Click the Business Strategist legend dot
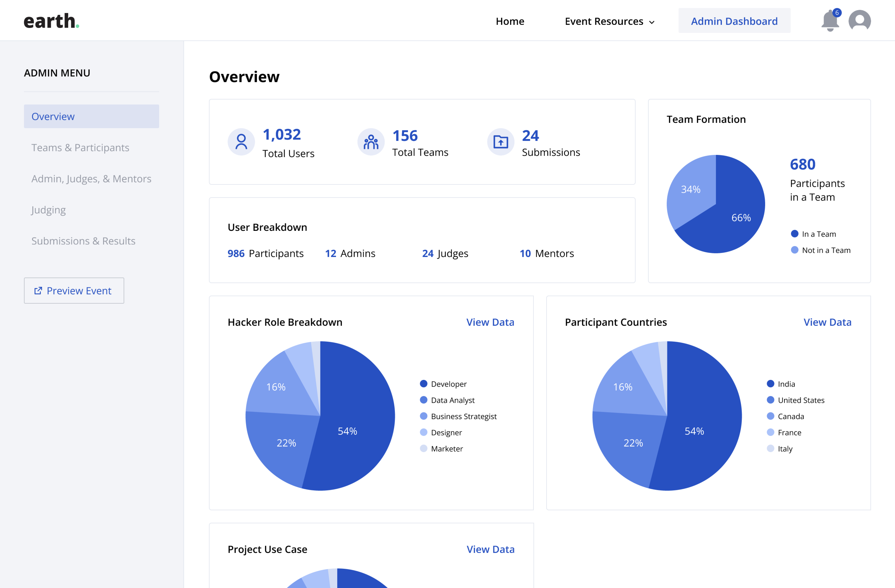 (423, 416)
